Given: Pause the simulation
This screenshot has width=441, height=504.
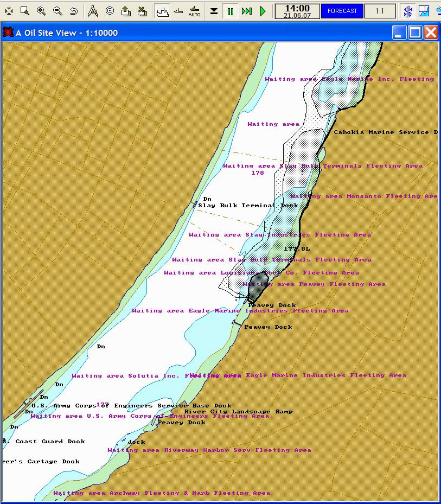Looking at the screenshot, I should pos(231,11).
